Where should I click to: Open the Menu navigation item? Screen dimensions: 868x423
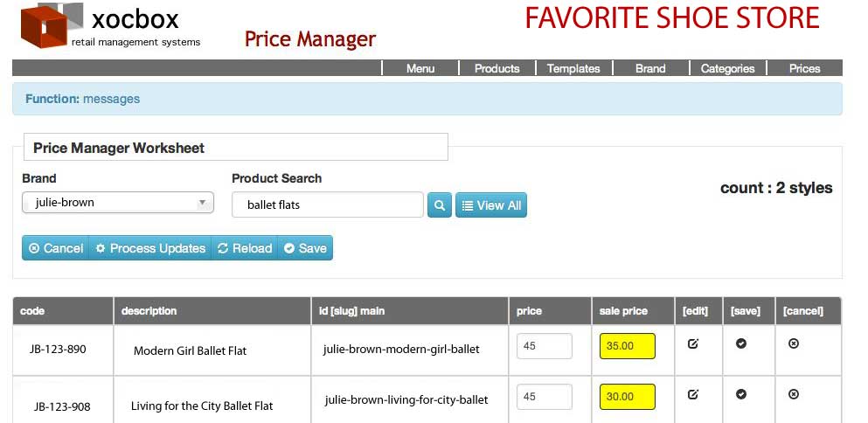pyautogui.click(x=420, y=68)
